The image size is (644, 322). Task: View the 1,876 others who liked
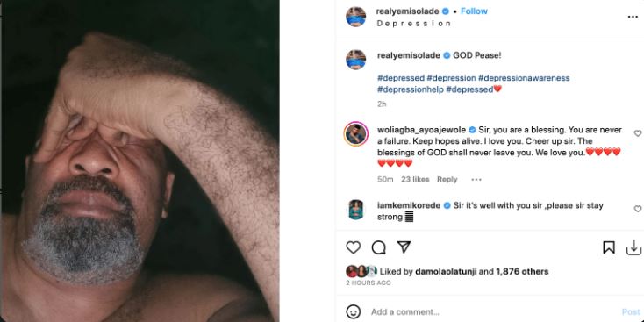tap(522, 271)
